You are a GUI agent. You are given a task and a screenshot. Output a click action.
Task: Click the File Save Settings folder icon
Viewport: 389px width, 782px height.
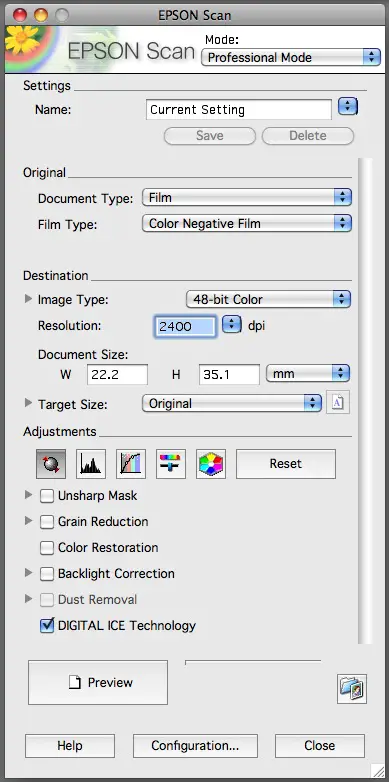click(352, 689)
